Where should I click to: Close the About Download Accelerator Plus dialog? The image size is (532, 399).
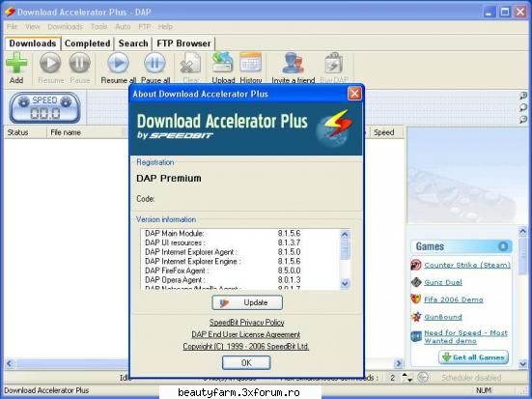pos(354,94)
